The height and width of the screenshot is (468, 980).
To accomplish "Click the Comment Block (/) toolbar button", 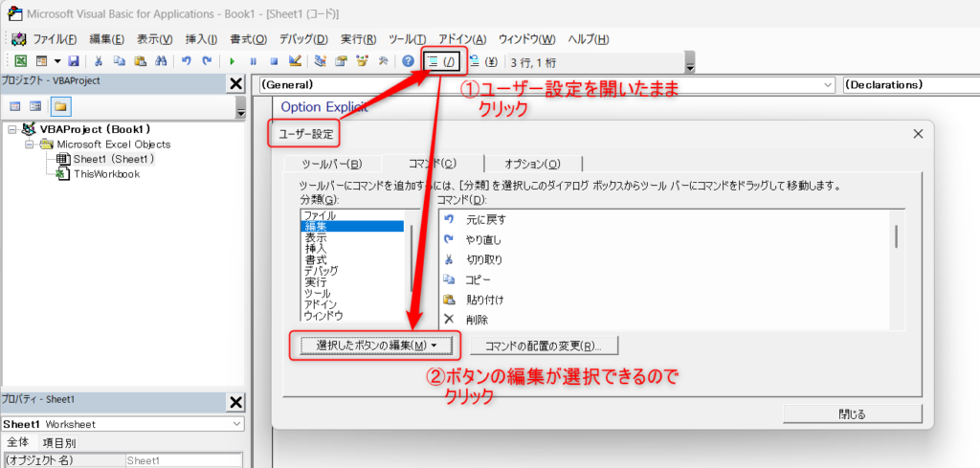I will [443, 61].
